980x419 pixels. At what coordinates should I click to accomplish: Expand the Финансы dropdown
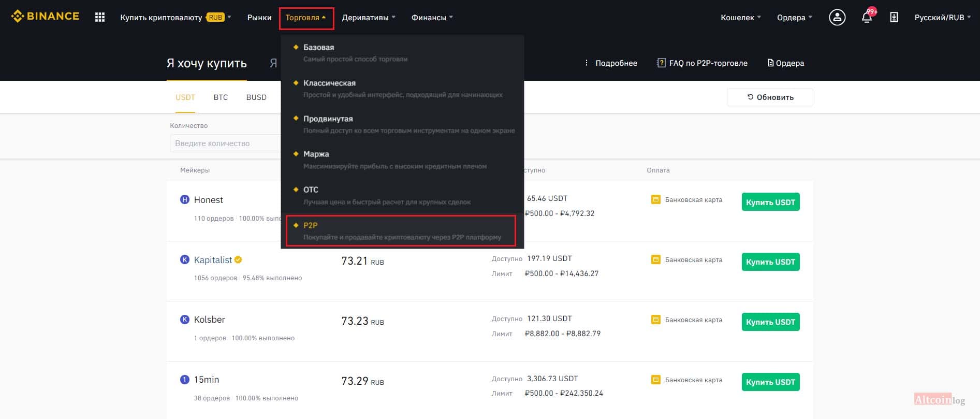click(x=432, y=18)
